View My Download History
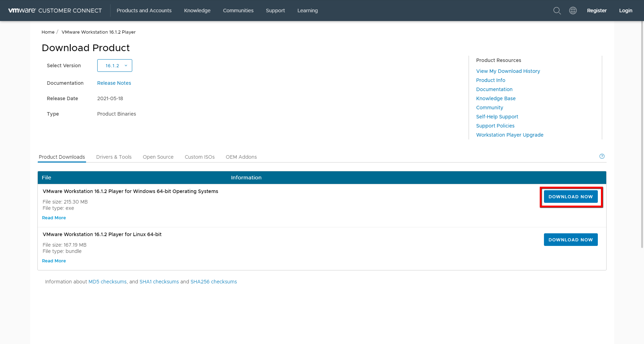644x344 pixels. [508, 71]
